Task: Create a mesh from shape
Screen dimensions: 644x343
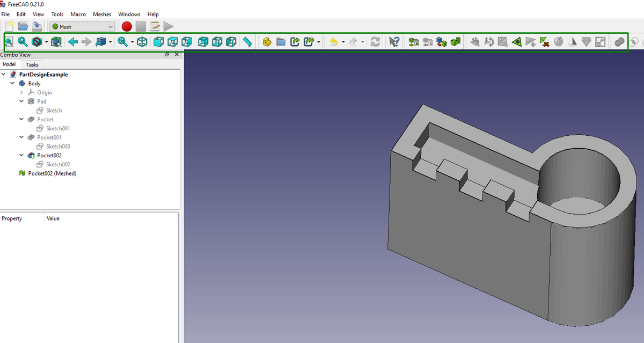Action: pos(441,41)
